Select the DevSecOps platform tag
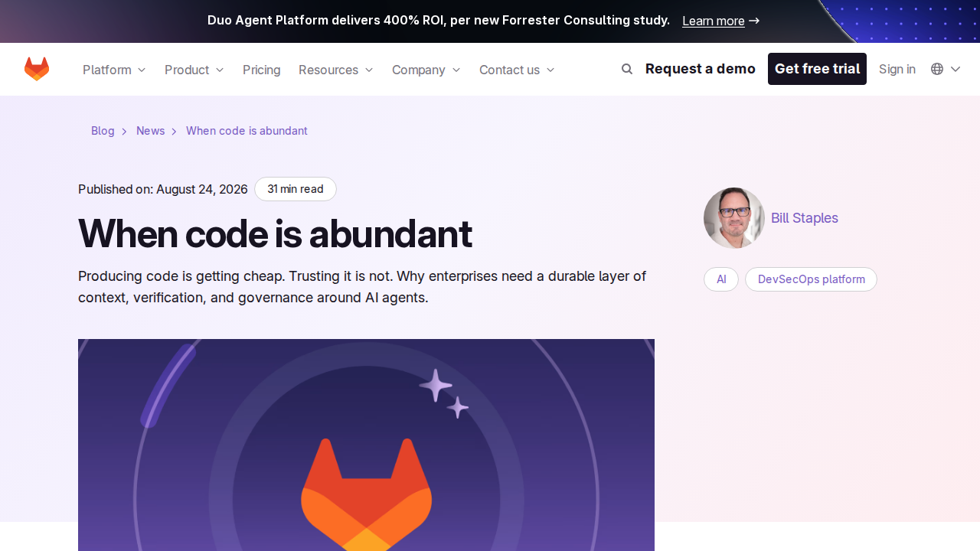Image resolution: width=980 pixels, height=551 pixels. pyautogui.click(x=812, y=279)
